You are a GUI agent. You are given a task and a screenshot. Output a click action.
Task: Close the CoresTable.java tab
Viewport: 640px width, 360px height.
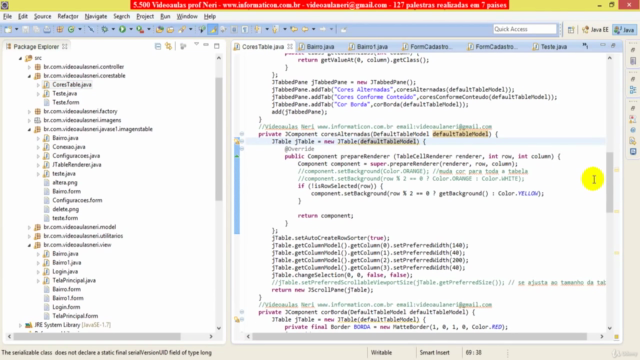tap(289, 47)
